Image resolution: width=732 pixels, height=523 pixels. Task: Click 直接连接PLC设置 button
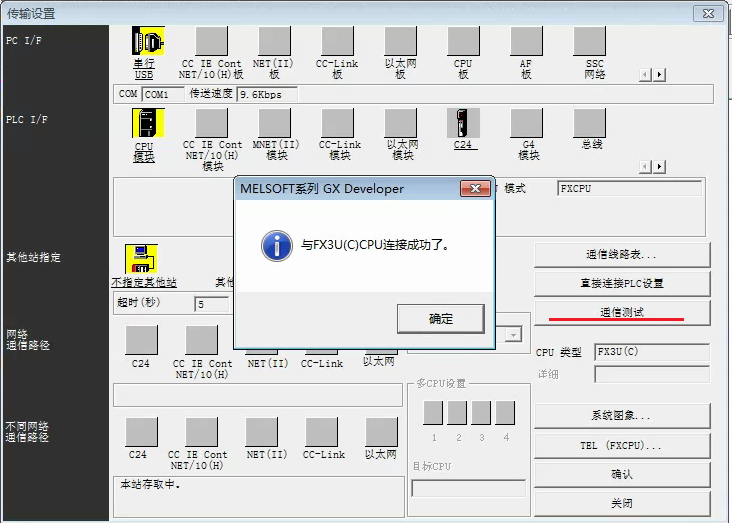[622, 283]
